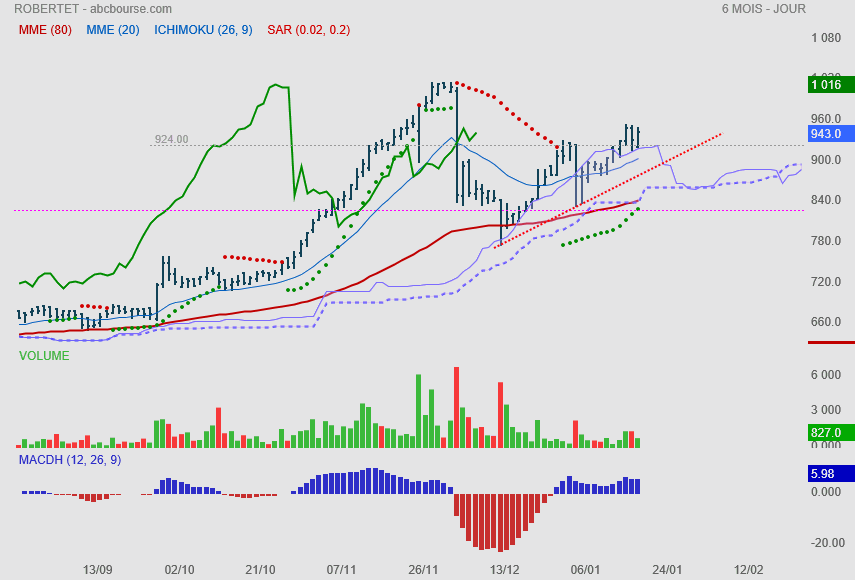Click the 780.0 price axis label

point(826,241)
